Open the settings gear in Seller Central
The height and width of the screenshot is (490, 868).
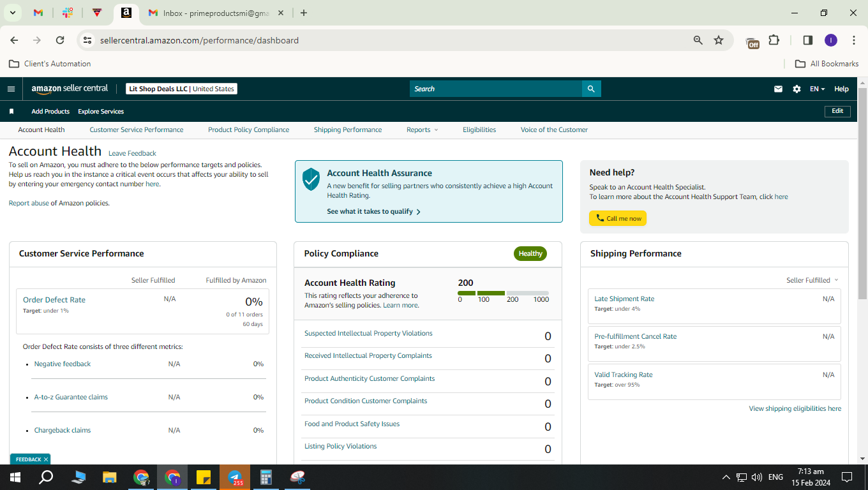coord(797,89)
